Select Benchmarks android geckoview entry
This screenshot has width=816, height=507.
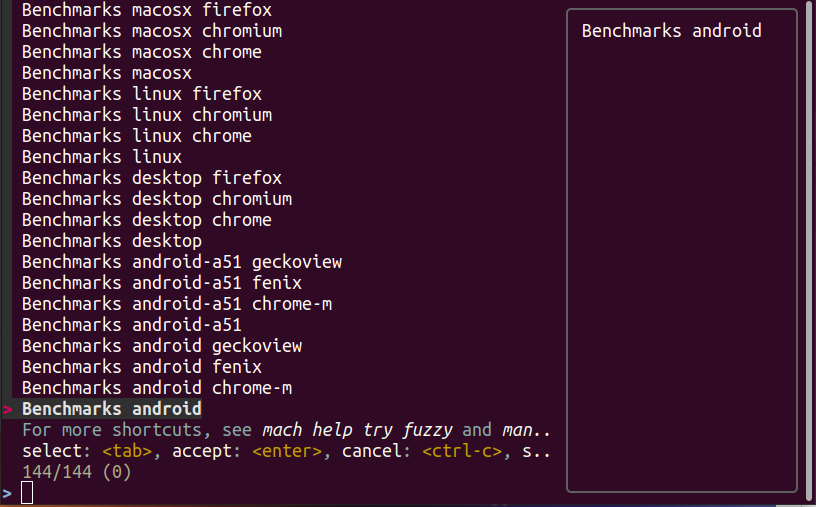pos(161,346)
